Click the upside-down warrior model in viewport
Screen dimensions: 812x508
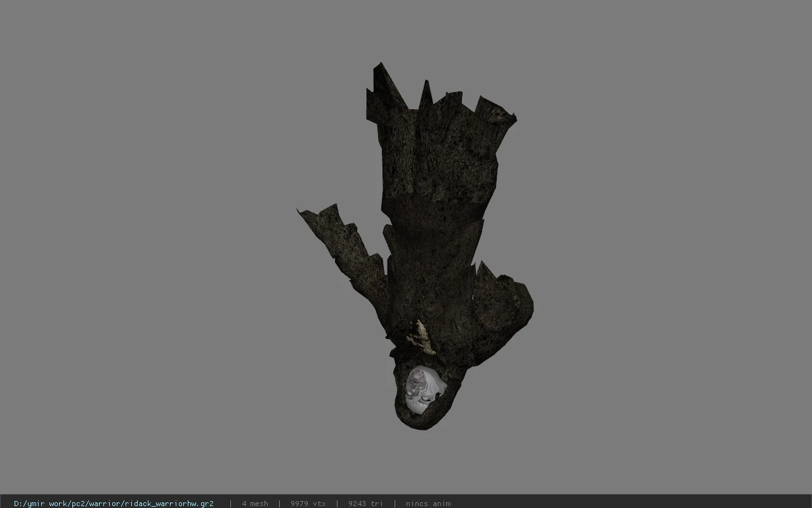coord(416,246)
